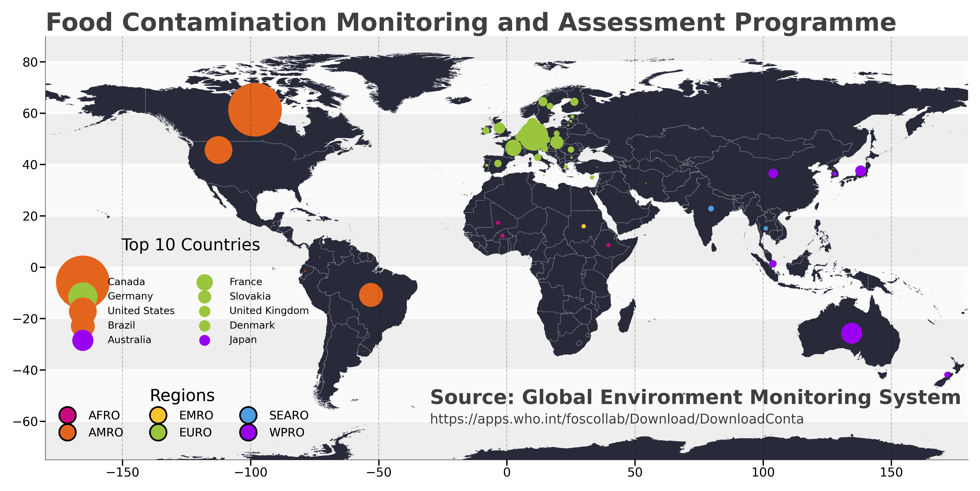980x491 pixels.
Task: Click the orange United States bubble on map
Action: pos(218,150)
